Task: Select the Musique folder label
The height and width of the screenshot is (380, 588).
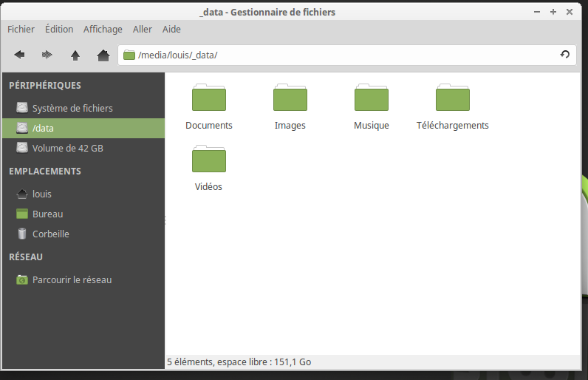Action: (x=372, y=125)
